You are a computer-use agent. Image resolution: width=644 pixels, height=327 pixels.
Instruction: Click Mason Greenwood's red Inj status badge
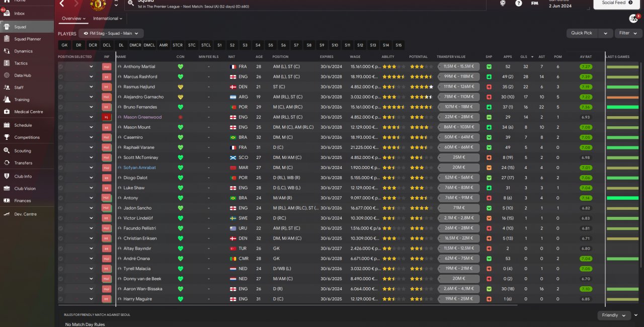106,117
